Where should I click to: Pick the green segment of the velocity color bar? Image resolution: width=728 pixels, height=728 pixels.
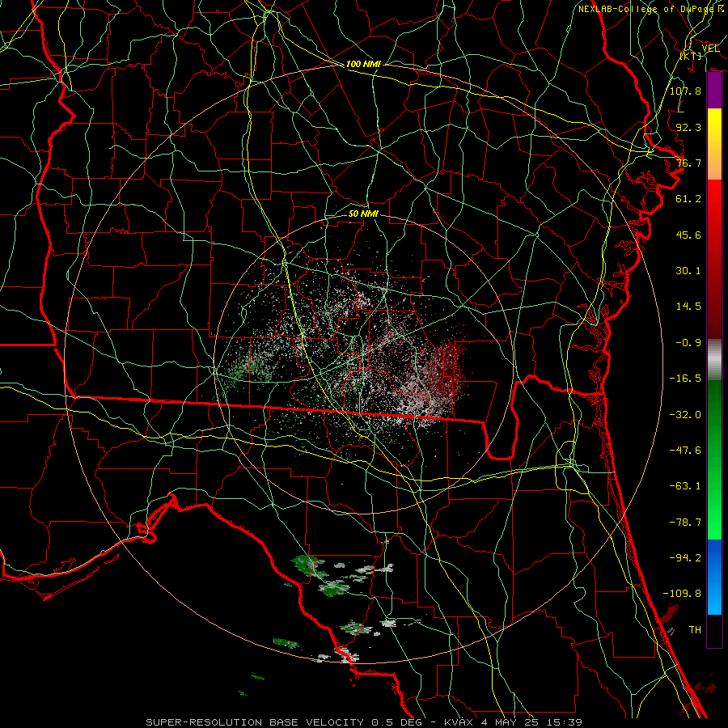[714, 460]
